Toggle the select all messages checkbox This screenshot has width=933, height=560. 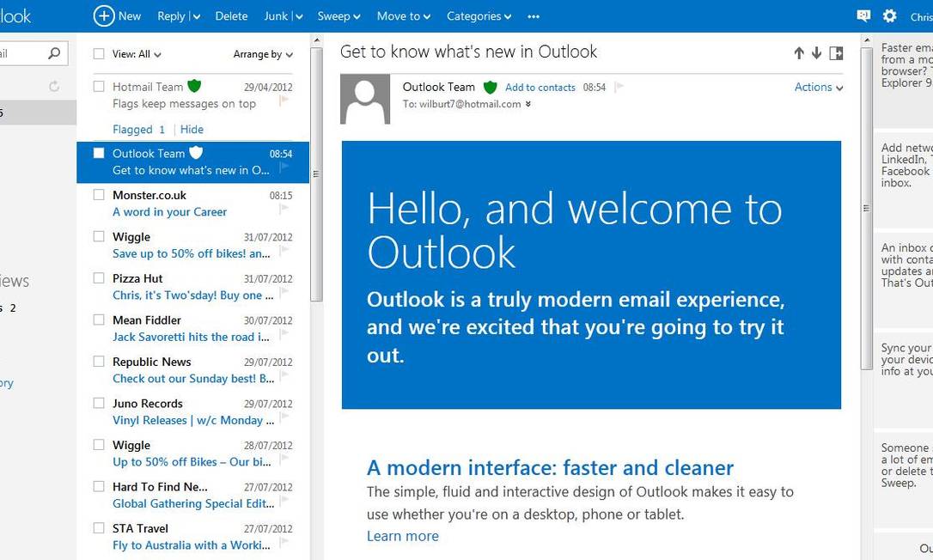click(99, 54)
